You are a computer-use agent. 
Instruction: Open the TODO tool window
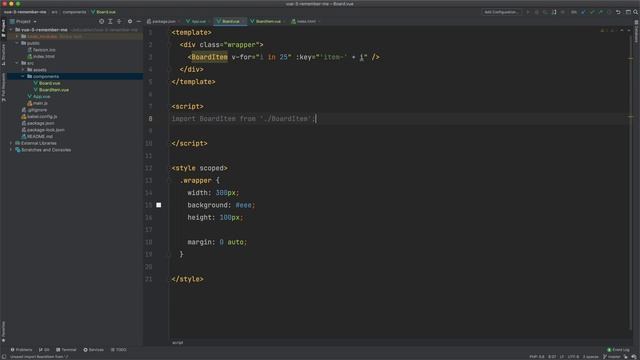pos(119,350)
